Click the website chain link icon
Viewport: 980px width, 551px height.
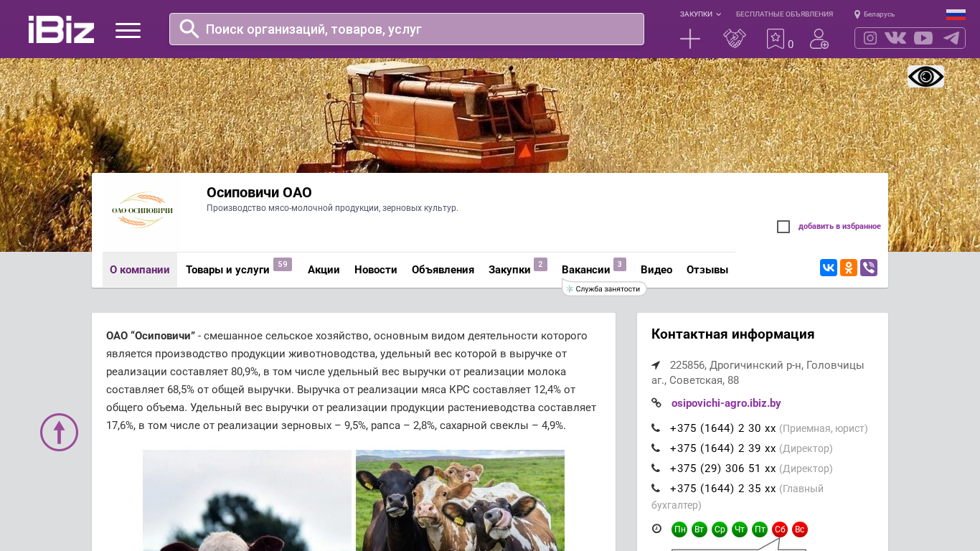(656, 403)
